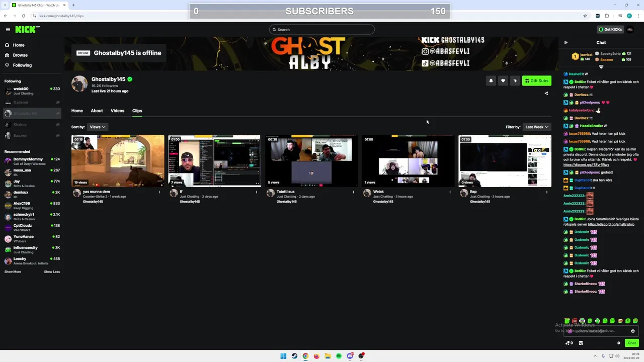This screenshot has width=644, height=362.
Task: Click the chat message input box
Action: [601, 331]
